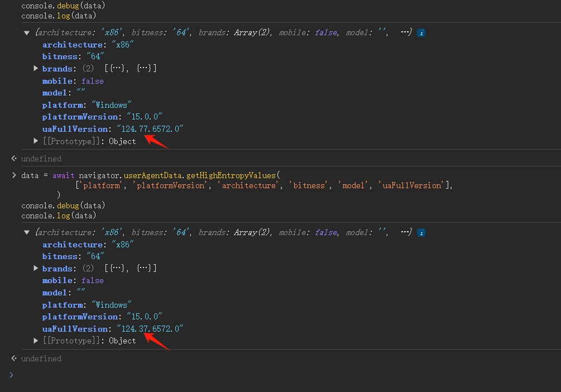Expand [[Prototype]] of second object
The image size is (561, 392).
click(36, 341)
